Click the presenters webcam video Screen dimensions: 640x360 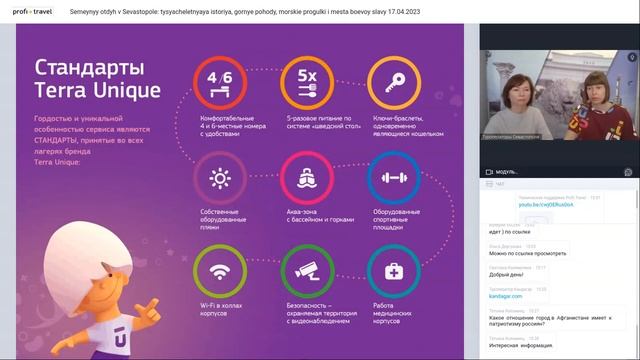pos(560,95)
